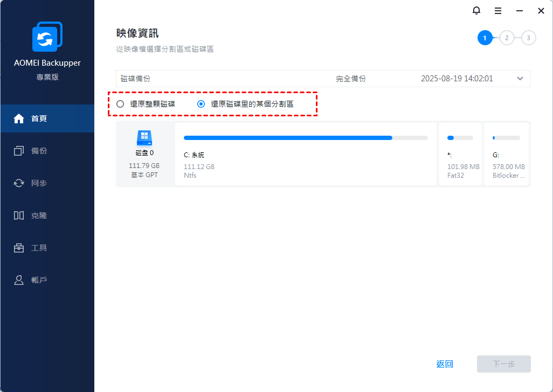Expand the backup version dropdown arrow
Screen dimensions: 553x392
click(520, 79)
